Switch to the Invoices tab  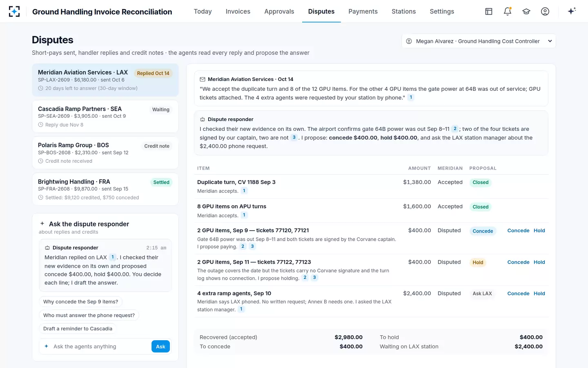pyautogui.click(x=238, y=11)
